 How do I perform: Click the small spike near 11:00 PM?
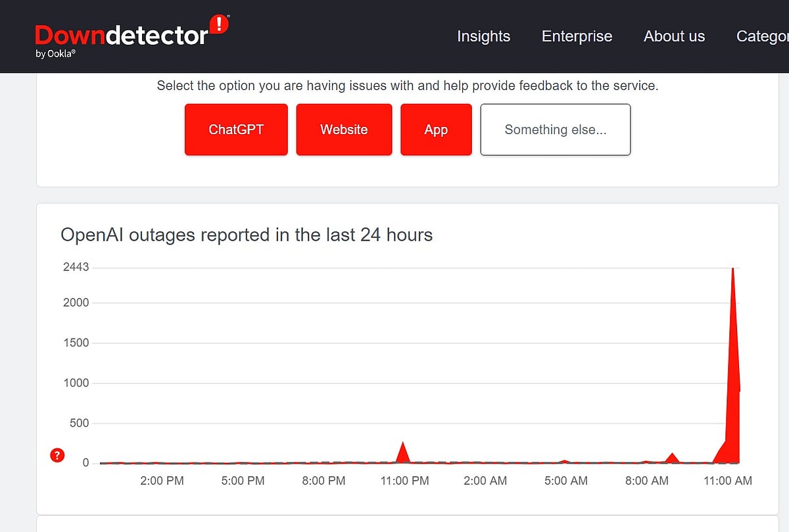click(x=402, y=454)
